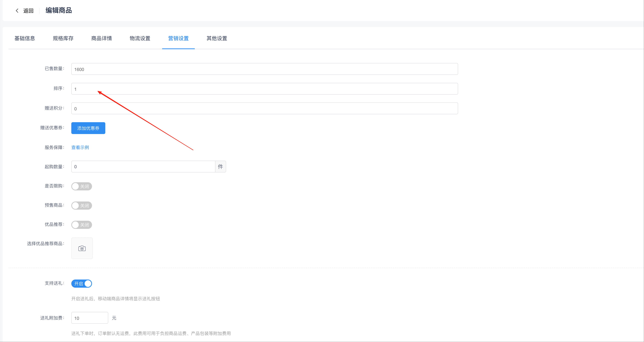644x342 pixels.
Task: Click the 添加优惠券 button
Action: coord(88,128)
